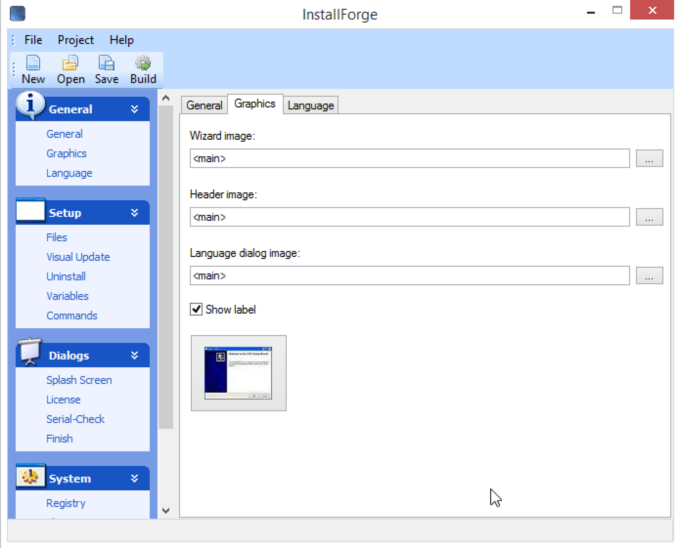
Task: Browse for Wizard image file
Action: [649, 158]
